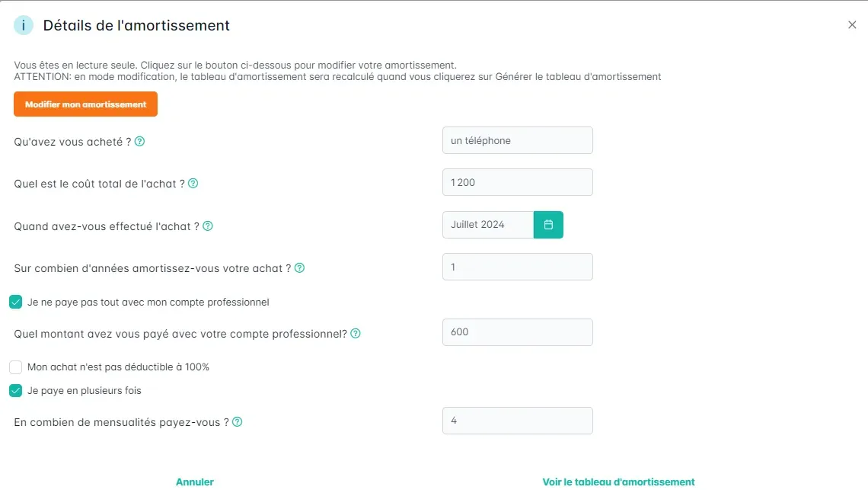Click the help icon next to mensualités question
The image size is (868, 490).
point(238,422)
